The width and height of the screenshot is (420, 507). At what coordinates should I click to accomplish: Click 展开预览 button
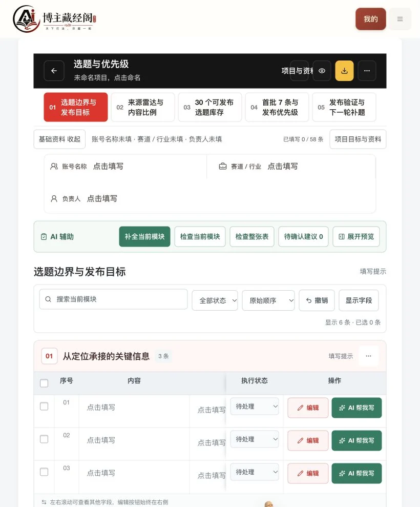[x=356, y=237]
